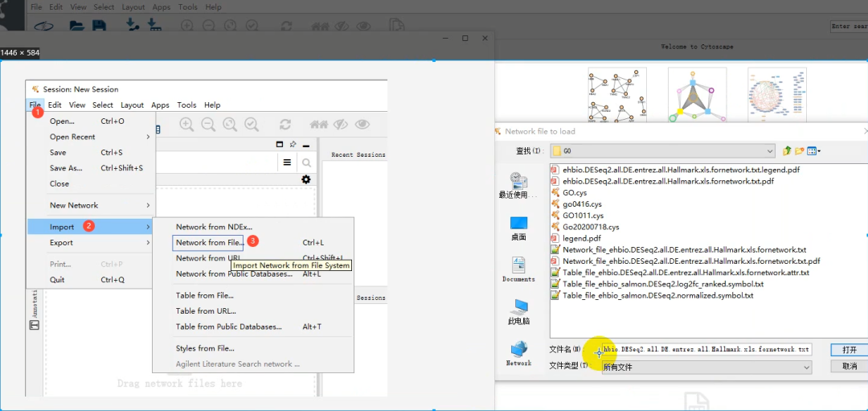The image size is (868, 411).
Task: Open middle star-shaped sample network thumbnail
Action: (697, 96)
